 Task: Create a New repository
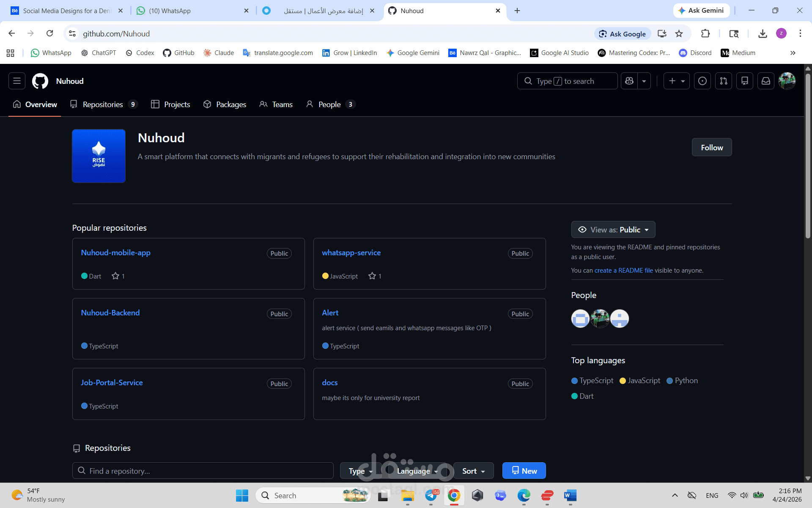[x=524, y=471]
